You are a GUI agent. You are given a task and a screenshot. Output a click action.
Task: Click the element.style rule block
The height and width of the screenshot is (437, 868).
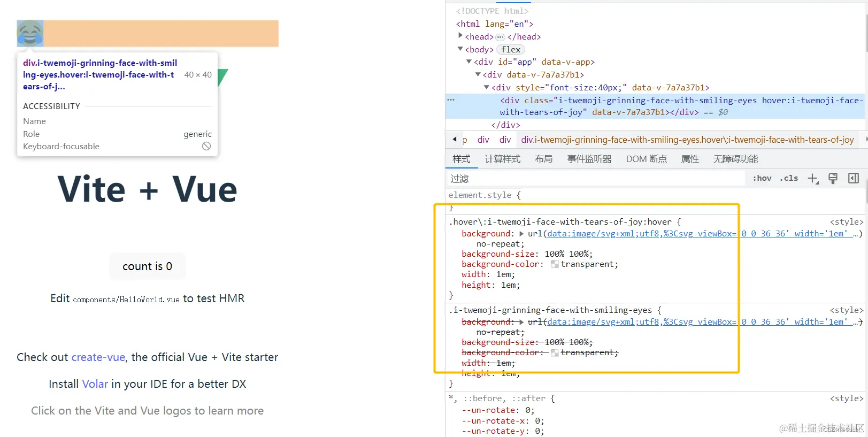point(655,201)
